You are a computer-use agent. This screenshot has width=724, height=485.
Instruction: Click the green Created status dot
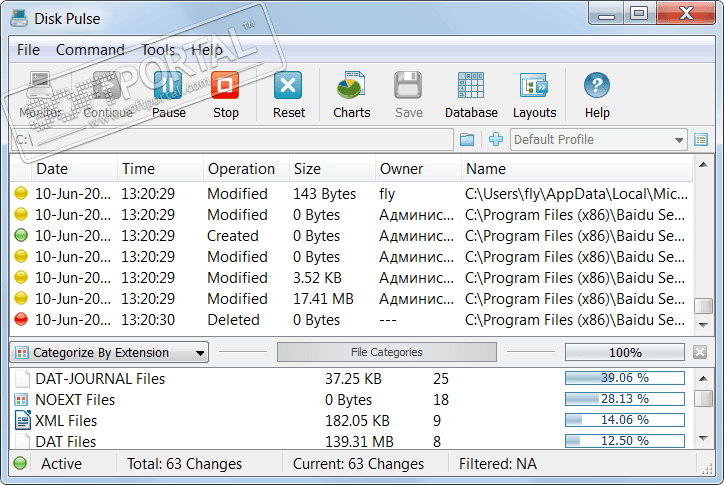(21, 236)
